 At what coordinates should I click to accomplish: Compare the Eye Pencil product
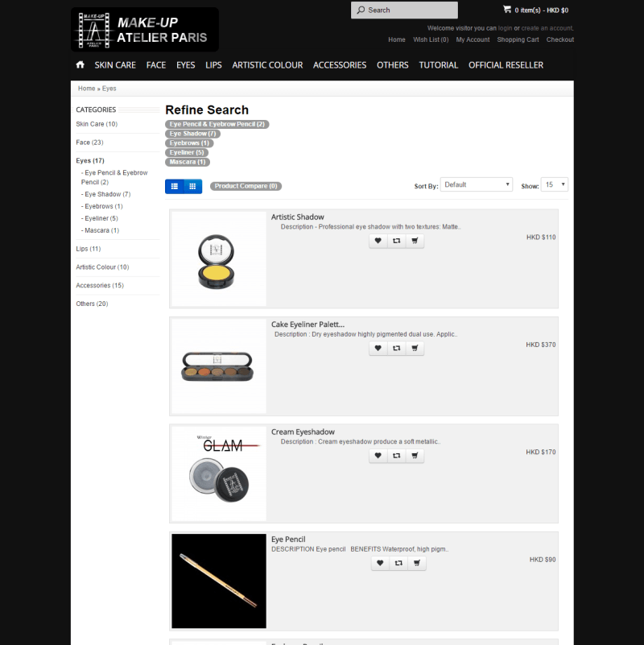click(x=398, y=563)
